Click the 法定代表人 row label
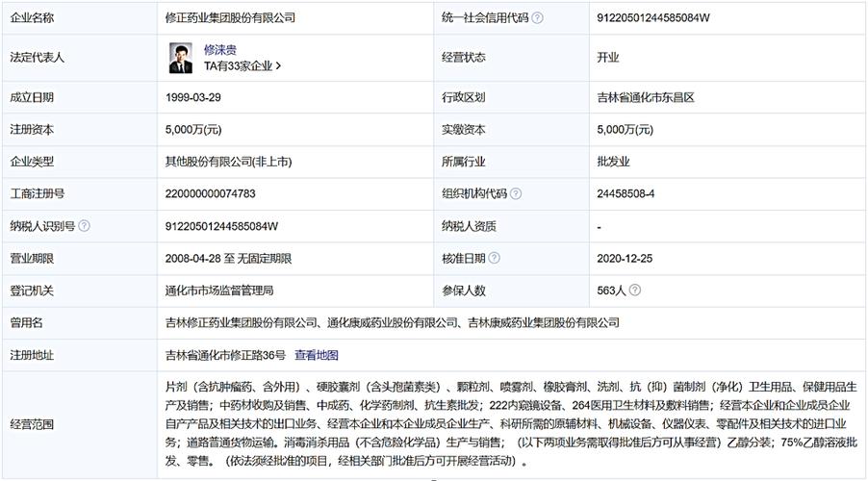Image resolution: width=868 pixels, height=481 pixels. (x=38, y=58)
